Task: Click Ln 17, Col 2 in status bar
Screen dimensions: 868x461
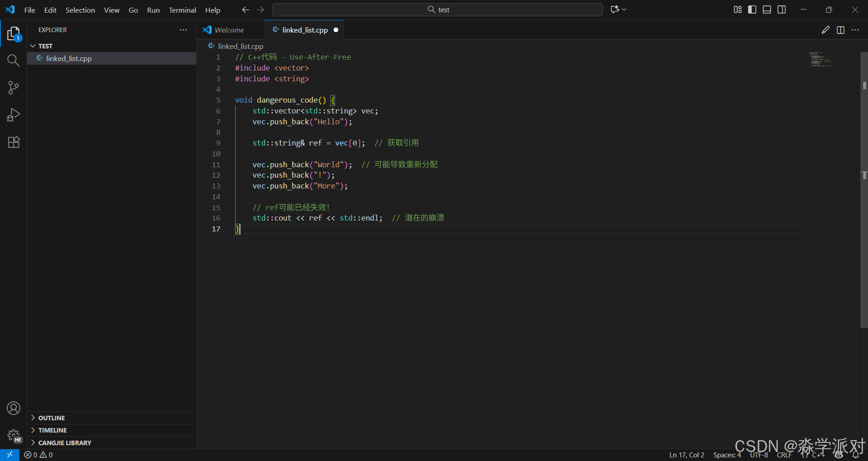Action: click(x=687, y=455)
